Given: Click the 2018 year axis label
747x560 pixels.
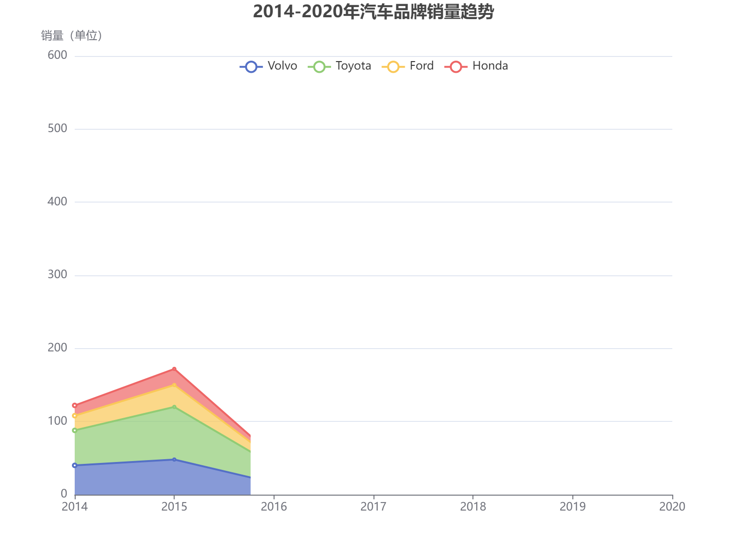Looking at the screenshot, I should point(474,507).
